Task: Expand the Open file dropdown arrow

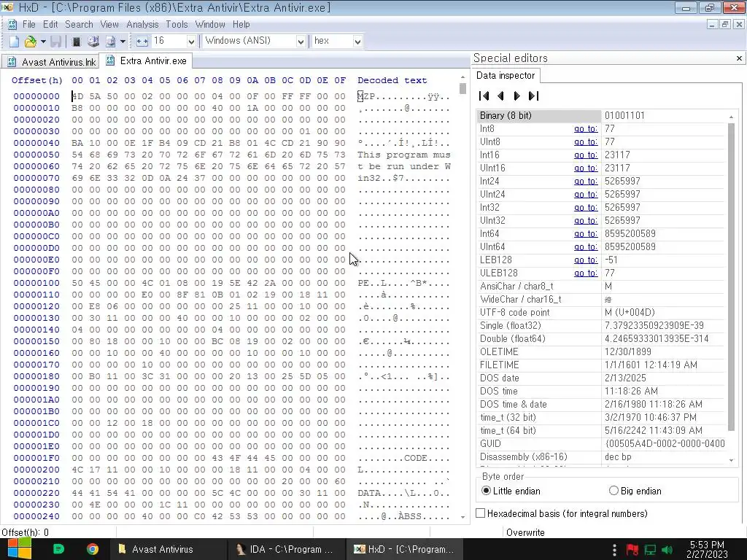Action: 43,42
